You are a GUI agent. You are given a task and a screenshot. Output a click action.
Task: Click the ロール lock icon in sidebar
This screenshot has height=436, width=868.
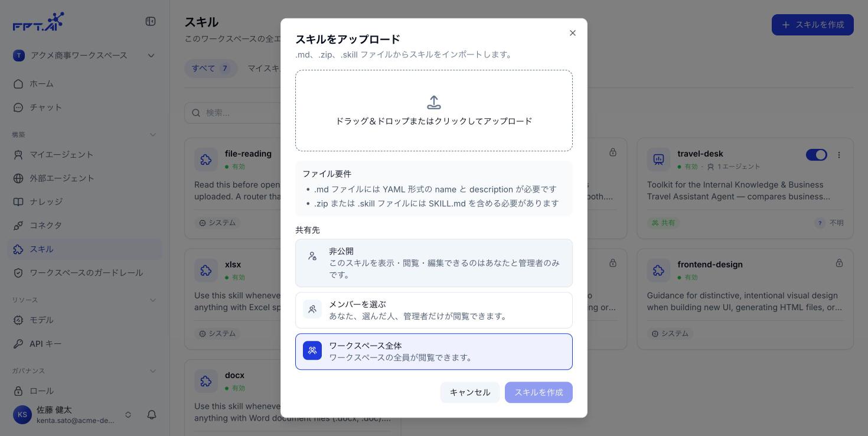click(18, 391)
